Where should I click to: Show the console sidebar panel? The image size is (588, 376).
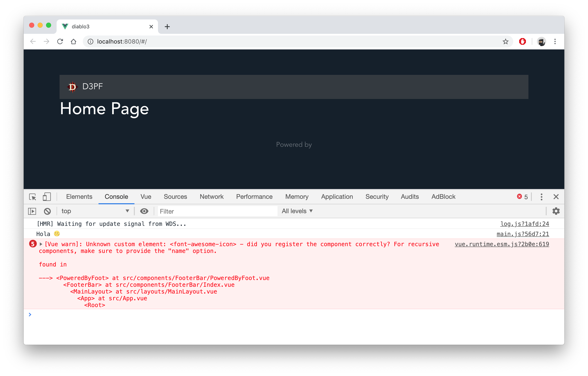tap(32, 211)
